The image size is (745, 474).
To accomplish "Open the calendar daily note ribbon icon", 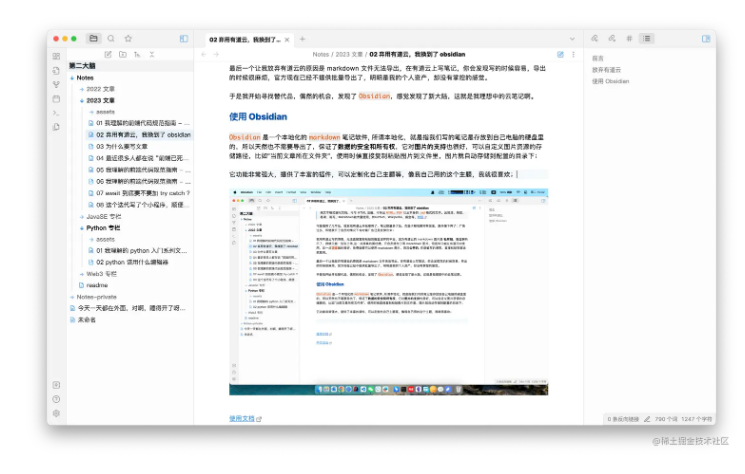I will [x=57, y=99].
